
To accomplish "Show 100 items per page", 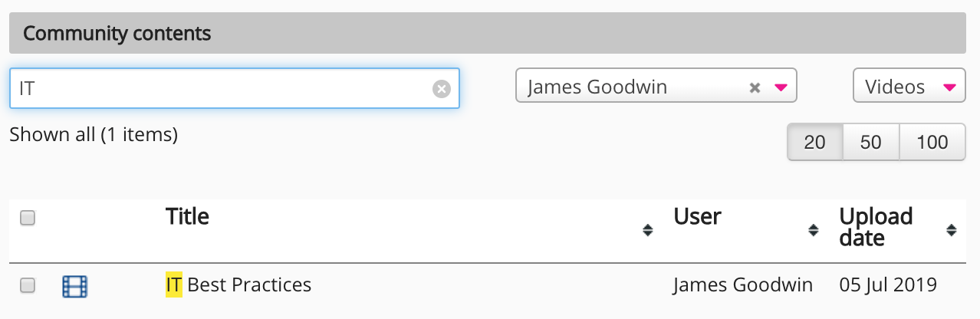I will 932,143.
